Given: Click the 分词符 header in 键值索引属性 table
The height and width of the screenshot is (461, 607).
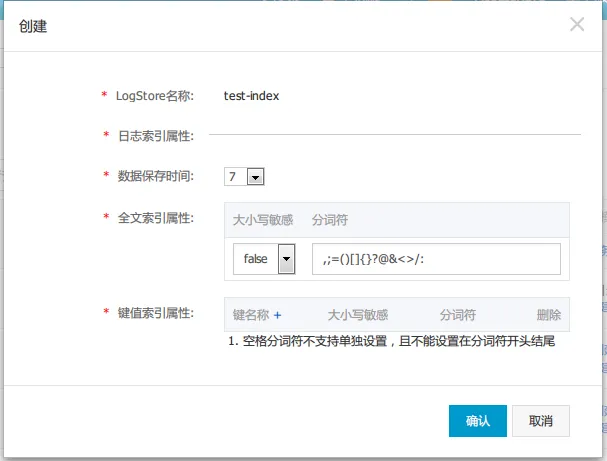Looking at the screenshot, I should click(458, 315).
